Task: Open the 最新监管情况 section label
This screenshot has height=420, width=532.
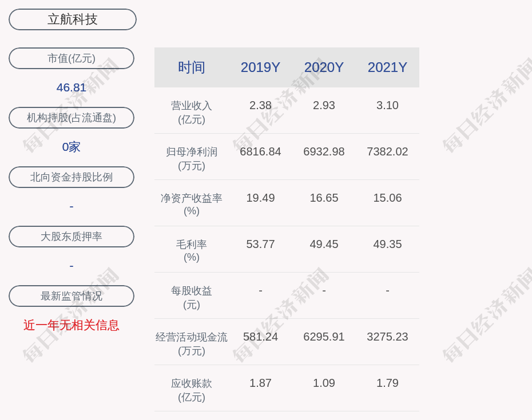Action: 72,296
